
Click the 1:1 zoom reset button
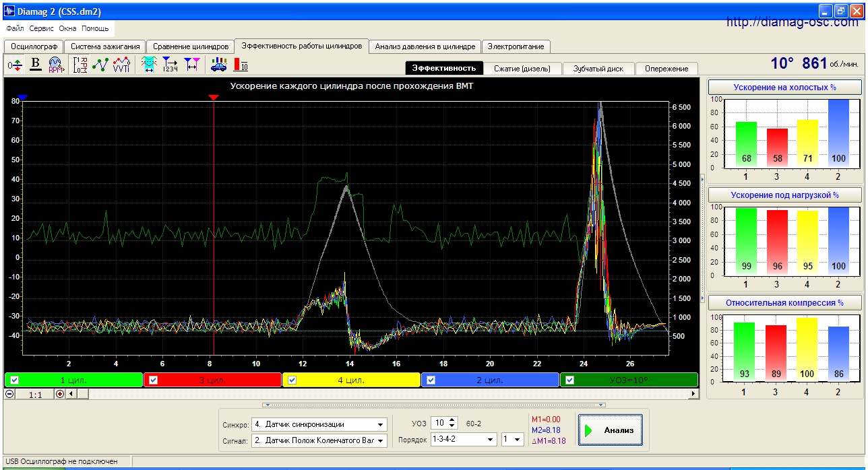[x=35, y=395]
